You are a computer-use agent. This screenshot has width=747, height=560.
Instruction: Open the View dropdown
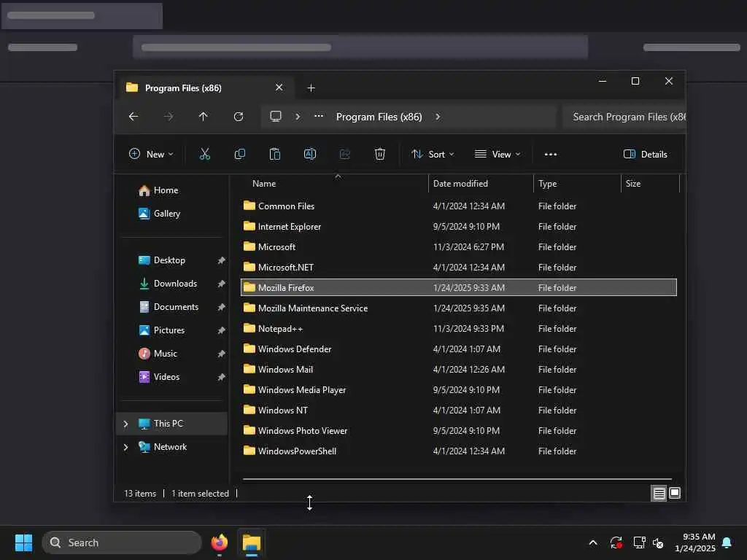click(x=498, y=155)
